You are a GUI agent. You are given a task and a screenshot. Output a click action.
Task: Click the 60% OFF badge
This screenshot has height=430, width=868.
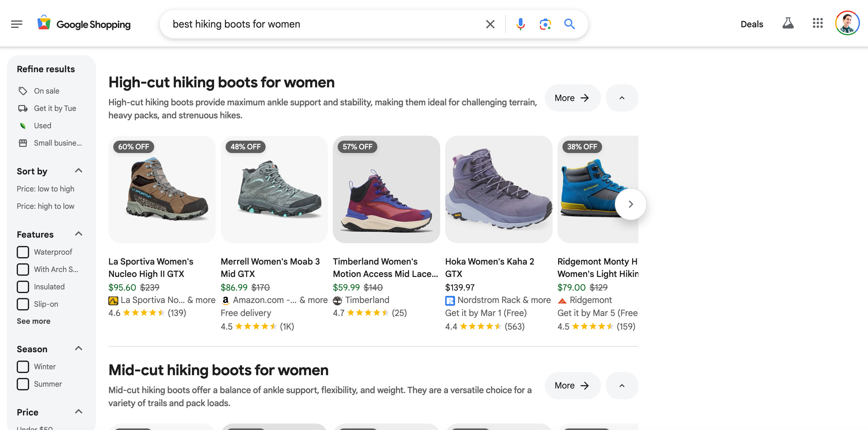(x=133, y=147)
